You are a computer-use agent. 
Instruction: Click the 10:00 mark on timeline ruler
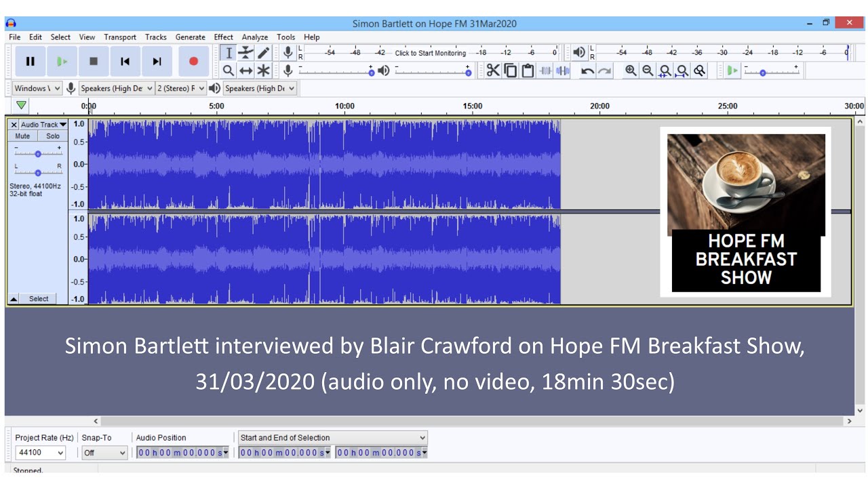pos(344,106)
